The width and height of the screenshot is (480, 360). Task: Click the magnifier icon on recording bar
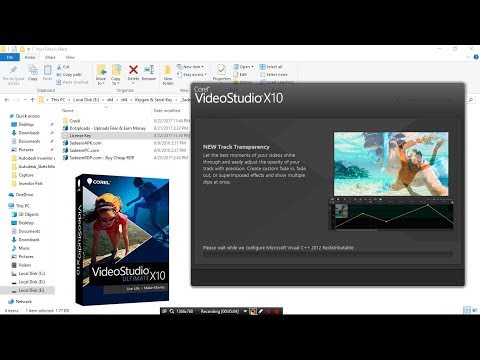click(x=172, y=311)
